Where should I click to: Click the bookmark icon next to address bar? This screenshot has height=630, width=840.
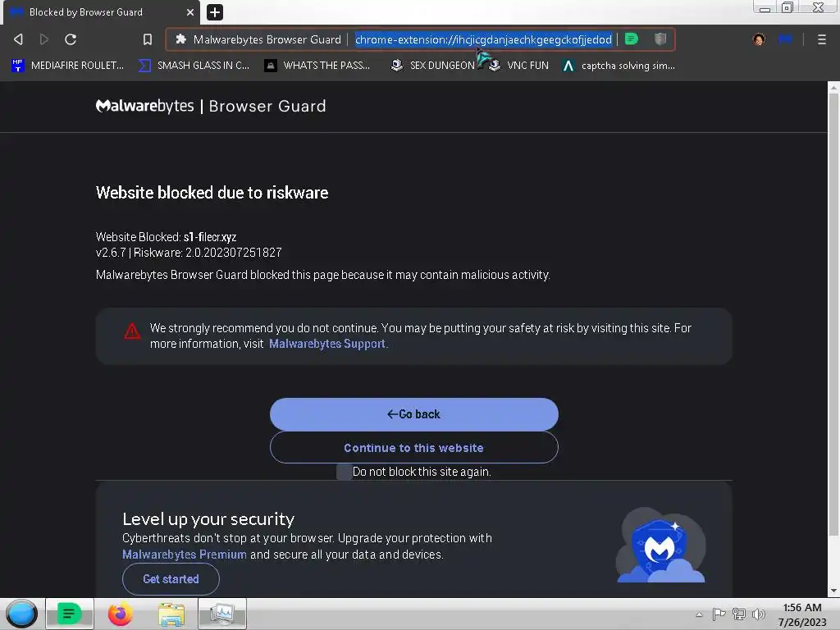[x=148, y=39]
